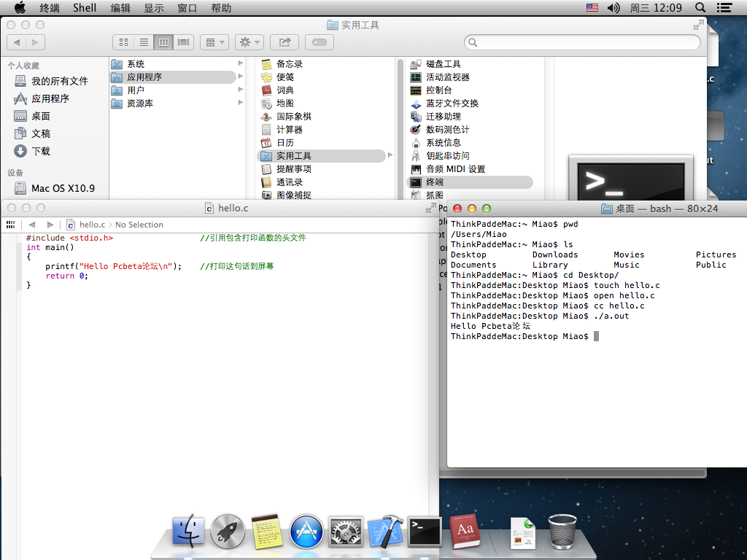Click volume icon in menu bar
The height and width of the screenshot is (560, 747).
click(614, 7)
